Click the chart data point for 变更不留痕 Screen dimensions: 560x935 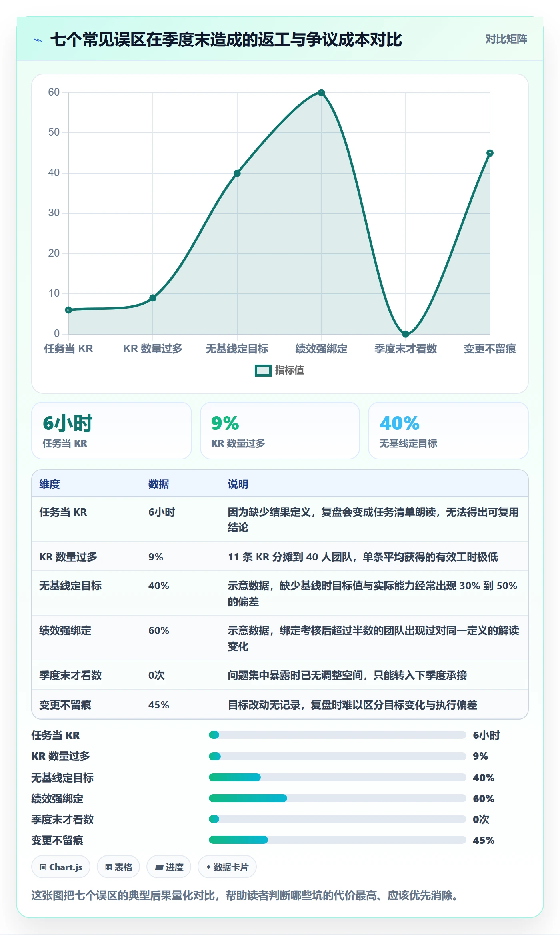tap(490, 153)
